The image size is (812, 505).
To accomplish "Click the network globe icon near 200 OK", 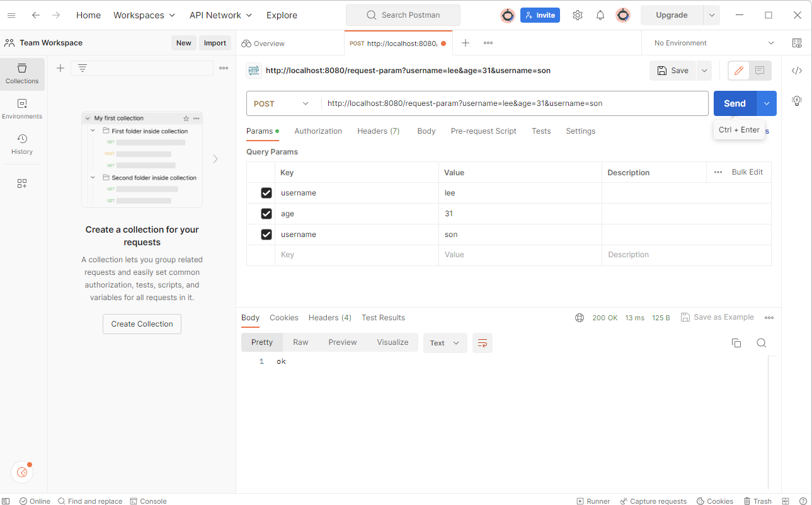I will 580,318.
